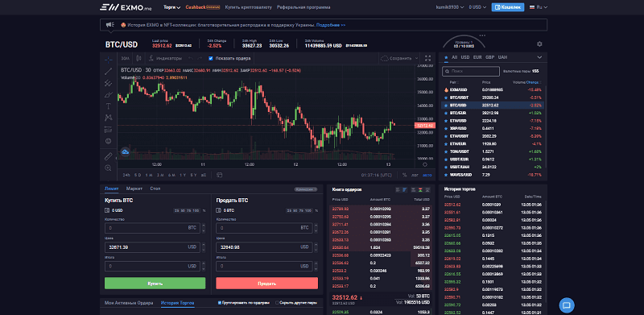
Task: Open the emoji icons tool
Action: (109, 141)
